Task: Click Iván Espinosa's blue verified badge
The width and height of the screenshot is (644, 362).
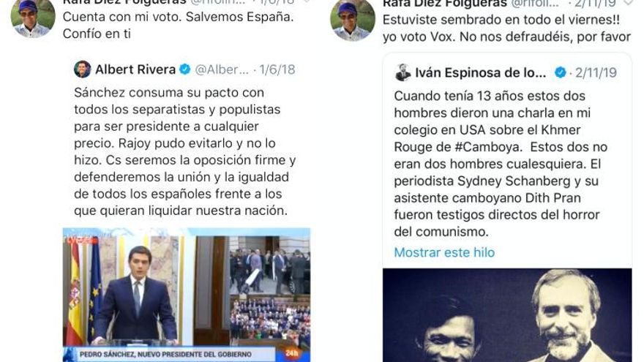Action: tap(561, 72)
